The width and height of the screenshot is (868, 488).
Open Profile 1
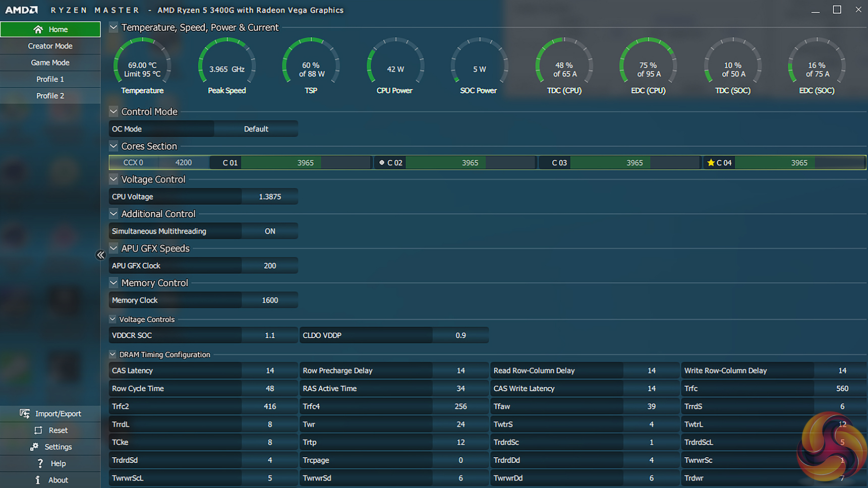[50, 79]
